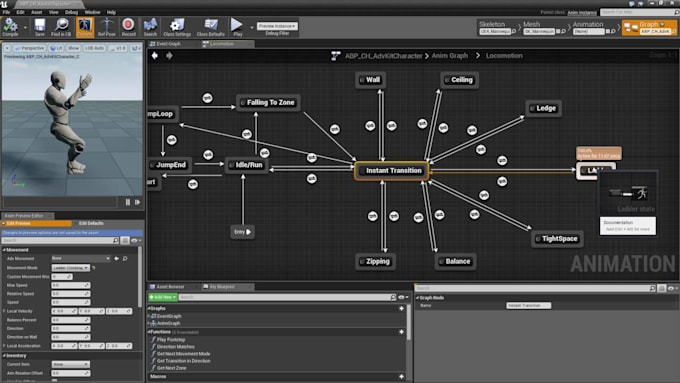Click the Entry node in the graph
The height and width of the screenshot is (383, 680).
click(x=242, y=232)
